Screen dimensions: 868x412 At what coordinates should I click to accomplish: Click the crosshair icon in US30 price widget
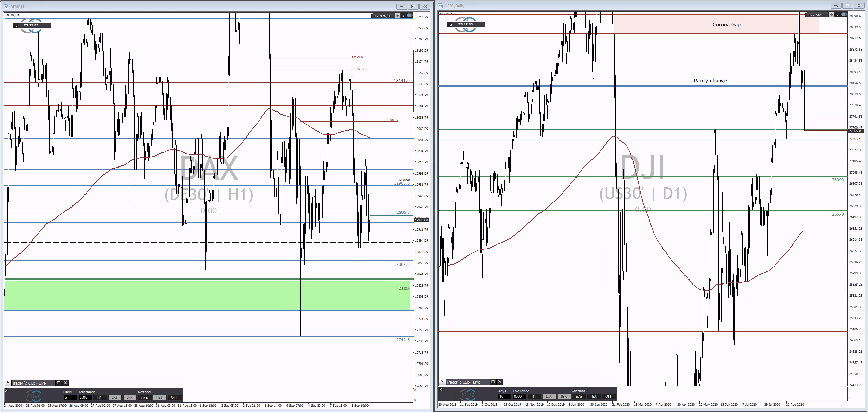[x=832, y=15]
